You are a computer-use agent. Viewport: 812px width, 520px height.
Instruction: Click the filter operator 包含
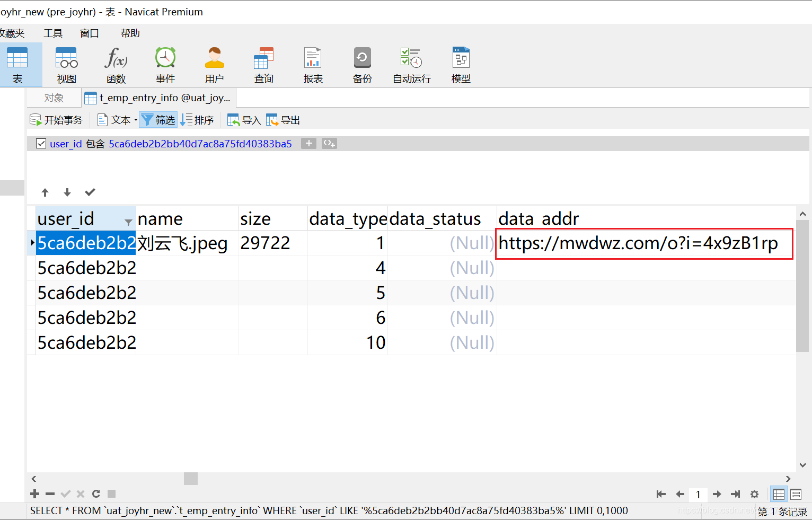(x=95, y=144)
